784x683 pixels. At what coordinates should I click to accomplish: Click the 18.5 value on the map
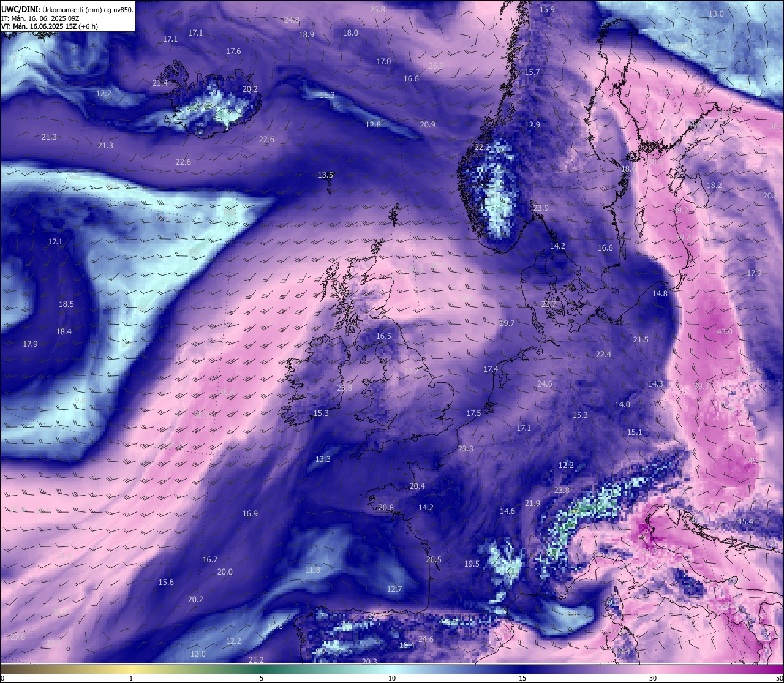[x=66, y=304]
